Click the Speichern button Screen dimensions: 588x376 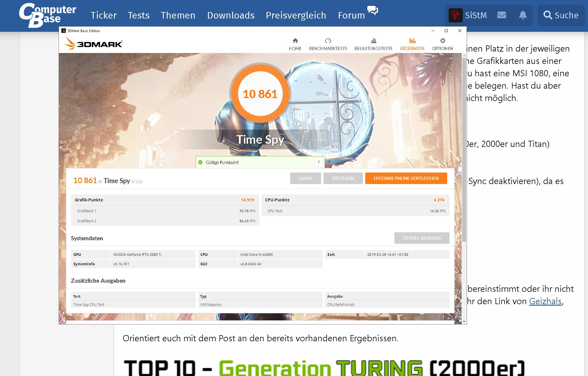pyautogui.click(x=343, y=178)
